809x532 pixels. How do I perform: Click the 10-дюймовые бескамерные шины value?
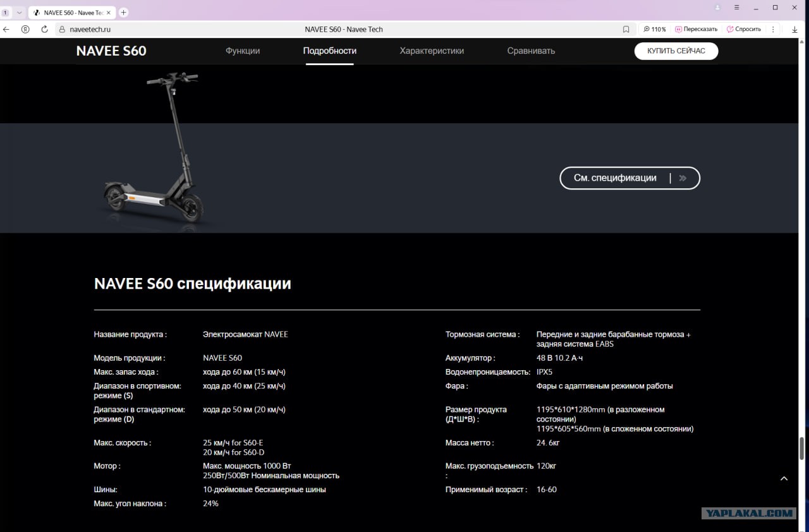[264, 490]
